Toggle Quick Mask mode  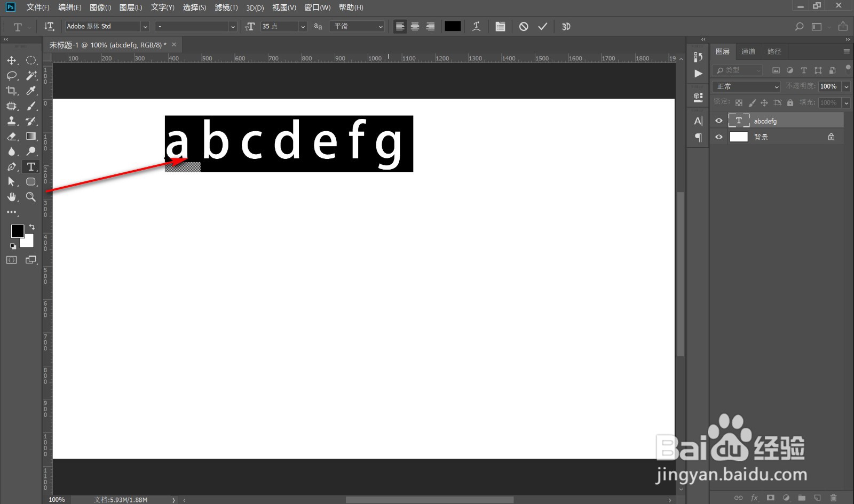[x=12, y=260]
